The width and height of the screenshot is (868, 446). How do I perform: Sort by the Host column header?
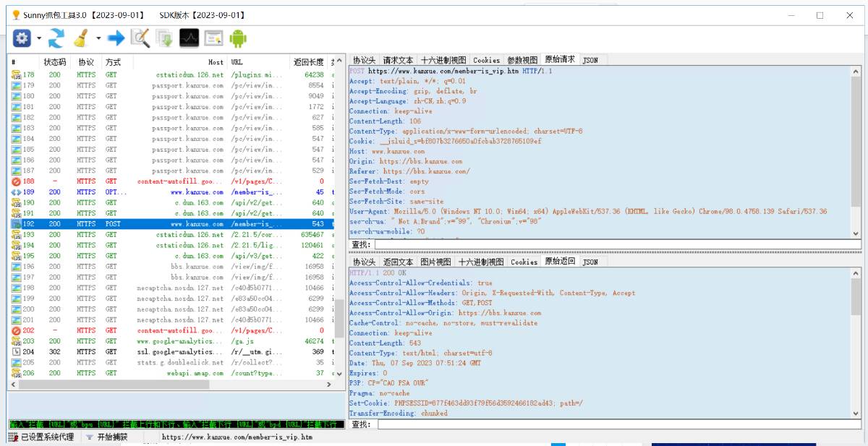click(179, 62)
